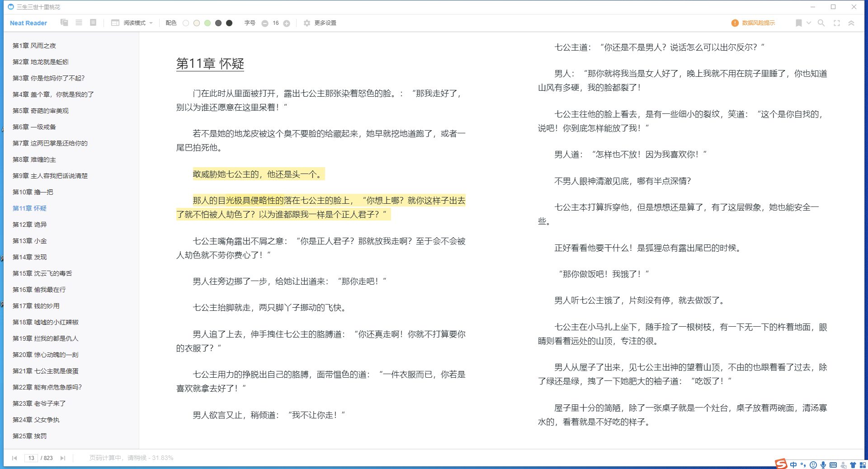Open chapter 第14章 发现
868x469 pixels.
pyautogui.click(x=30, y=257)
